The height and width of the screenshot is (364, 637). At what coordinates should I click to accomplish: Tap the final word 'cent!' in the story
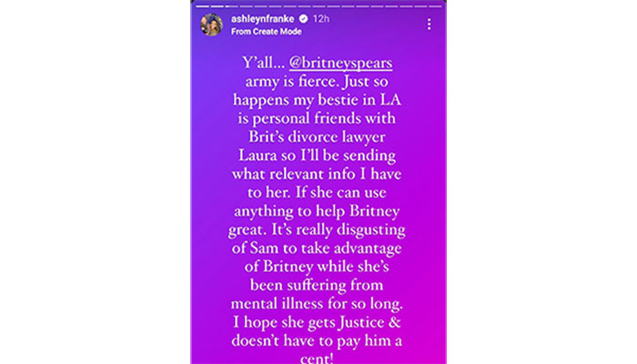[x=317, y=359]
